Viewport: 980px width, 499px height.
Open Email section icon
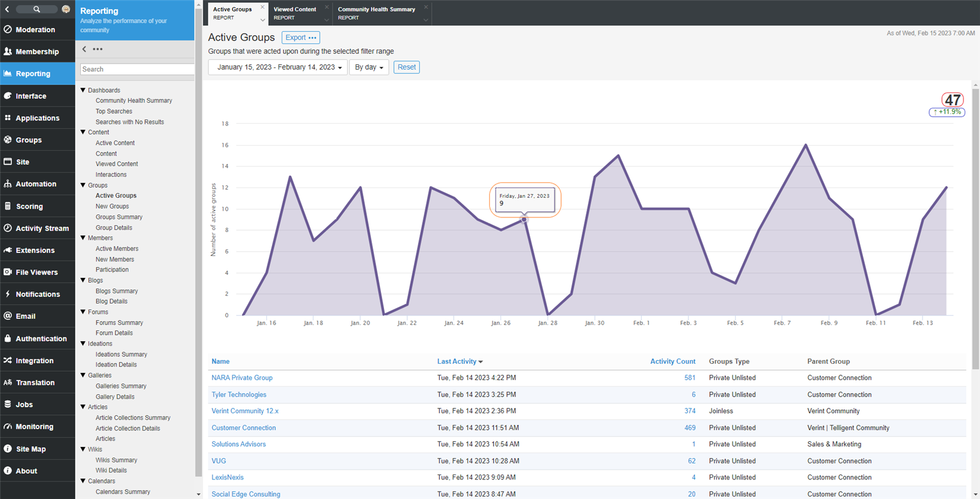pos(8,316)
